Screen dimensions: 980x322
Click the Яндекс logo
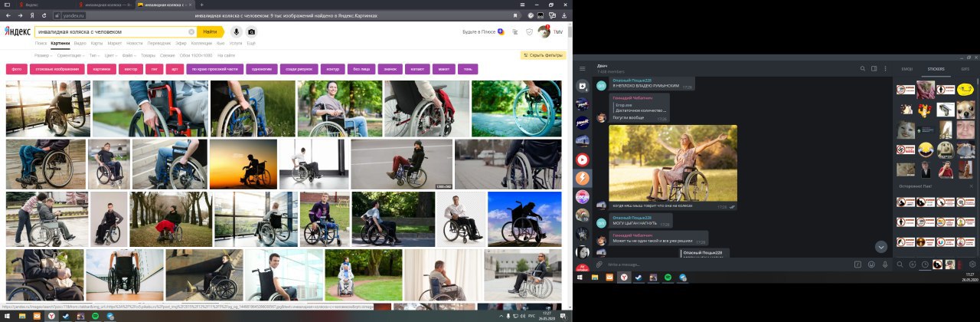[x=18, y=31]
